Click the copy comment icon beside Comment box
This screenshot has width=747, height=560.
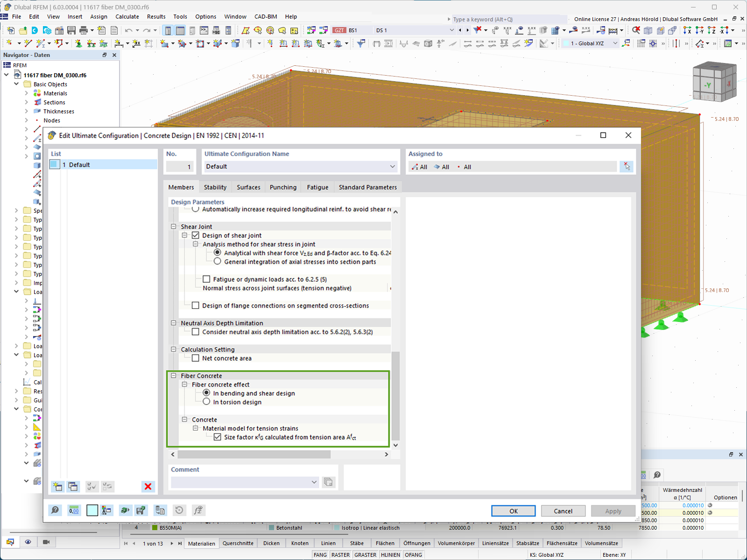coord(329,482)
